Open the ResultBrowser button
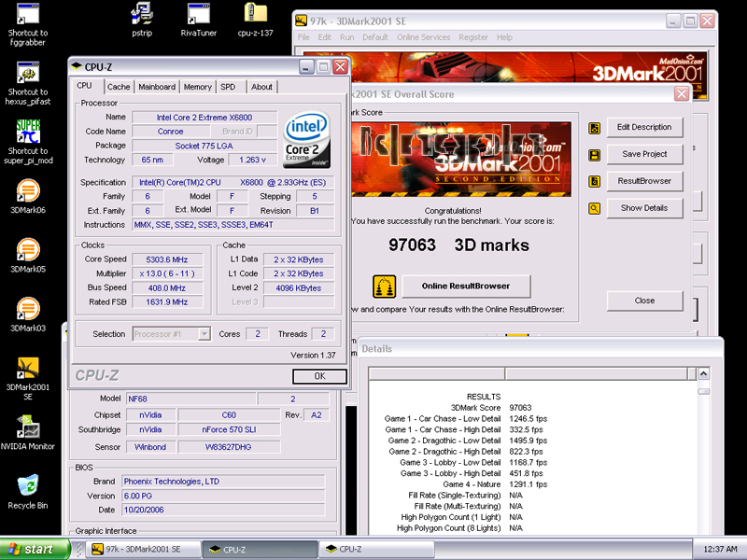Image resolution: width=747 pixels, height=560 pixels. (644, 181)
